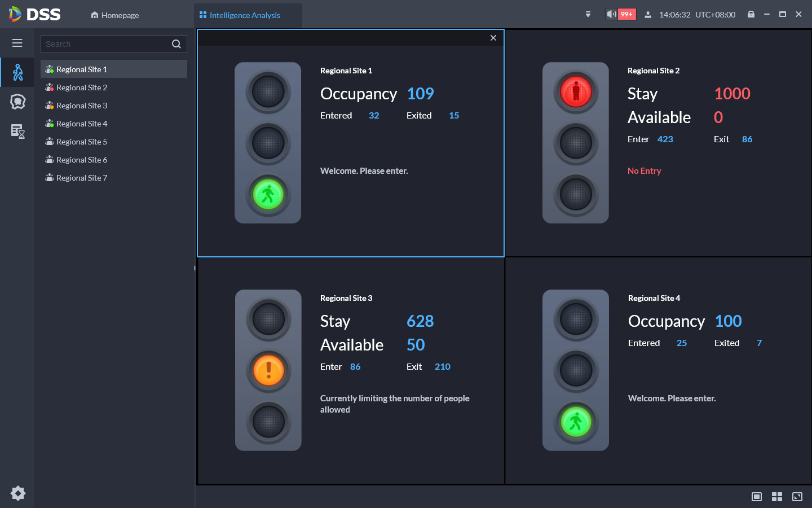Go to the Homepage tab
This screenshot has width=812, height=508.
[x=115, y=15]
